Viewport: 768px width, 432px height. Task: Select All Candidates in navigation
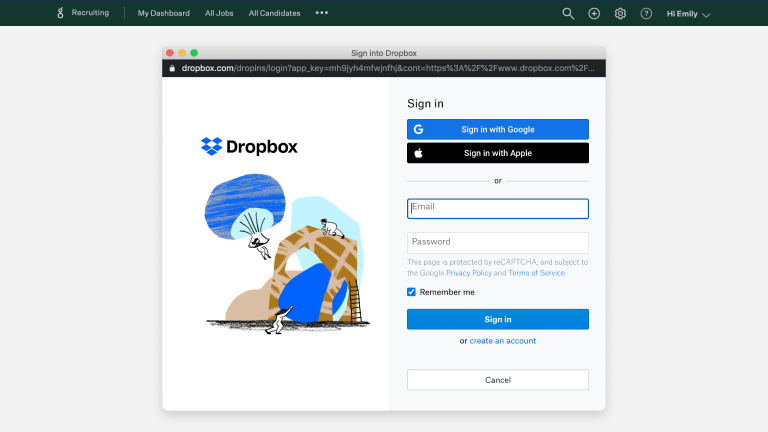275,13
